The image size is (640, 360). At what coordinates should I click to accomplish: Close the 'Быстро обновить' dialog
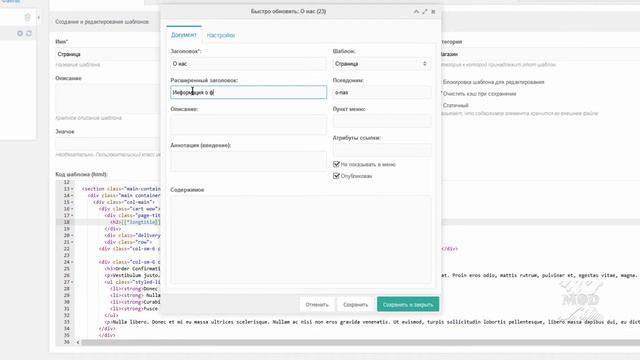(433, 11)
